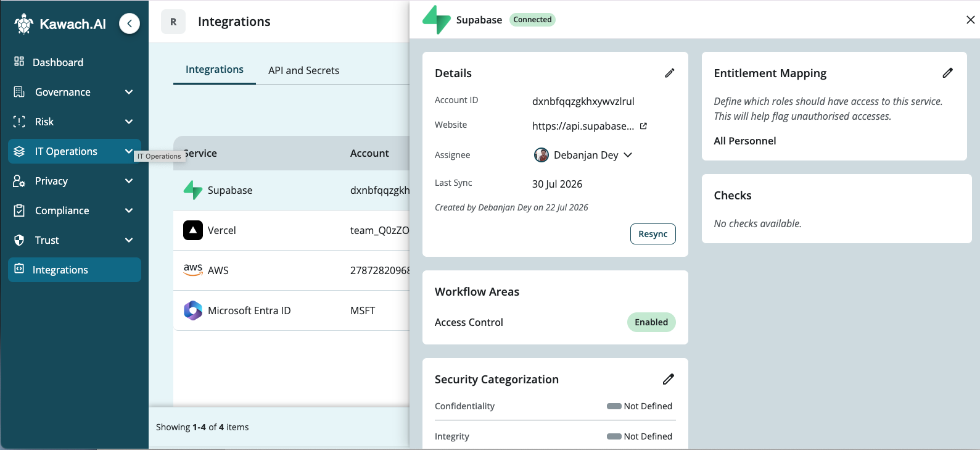The image size is (980, 450).
Task: Click the Connected status badge
Action: click(532, 20)
